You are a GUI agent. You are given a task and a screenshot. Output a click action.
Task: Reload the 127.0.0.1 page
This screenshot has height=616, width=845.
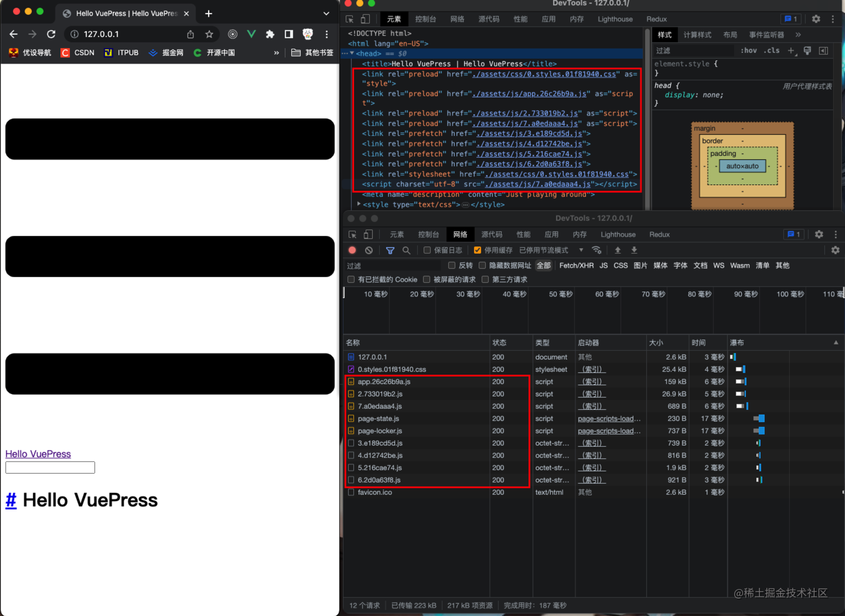51,34
